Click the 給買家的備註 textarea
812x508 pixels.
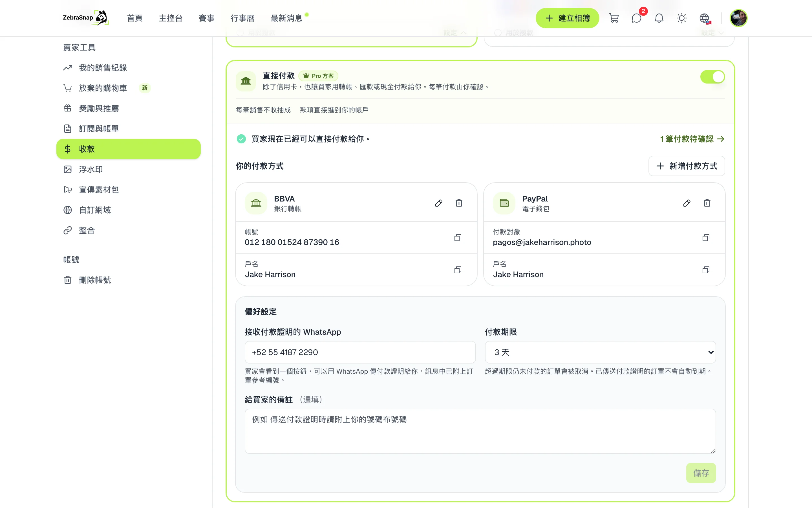tap(480, 431)
